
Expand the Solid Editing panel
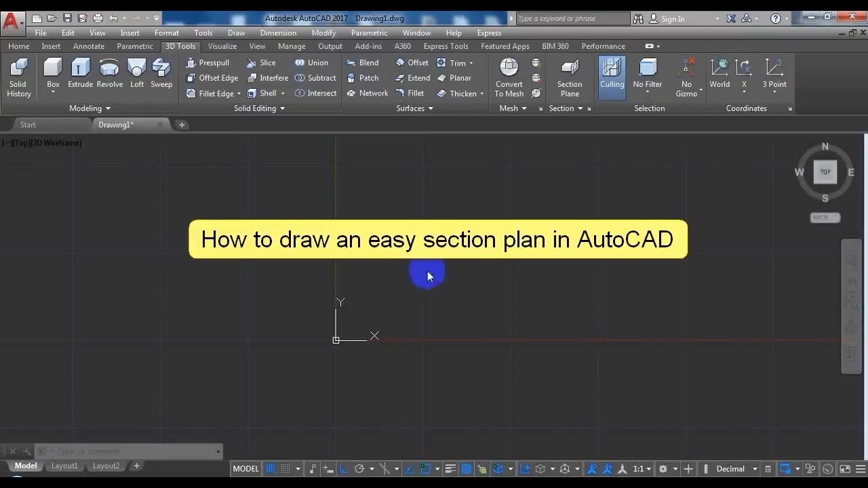click(259, 108)
